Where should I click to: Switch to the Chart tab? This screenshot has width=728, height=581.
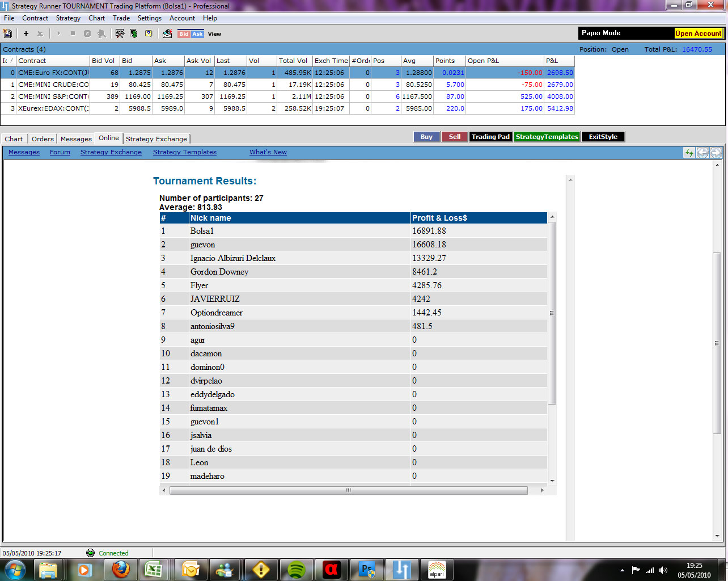(x=14, y=139)
